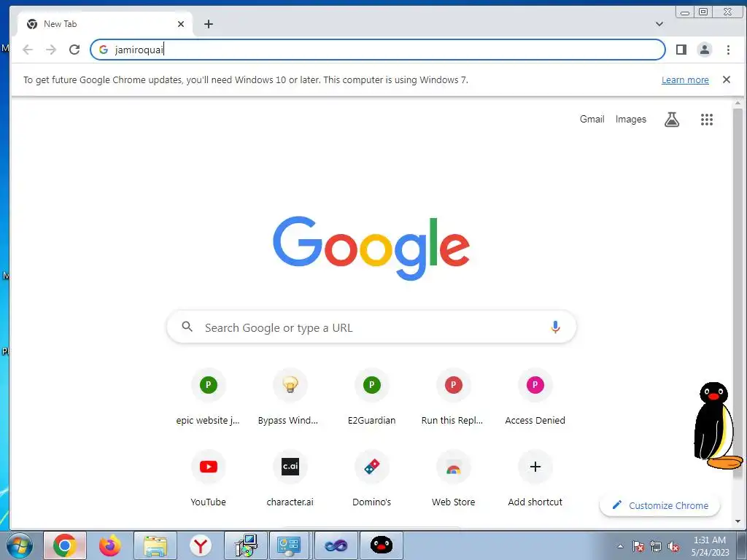This screenshot has height=560, width=747.
Task: Open the Access Denied shortcut
Action: click(x=535, y=397)
